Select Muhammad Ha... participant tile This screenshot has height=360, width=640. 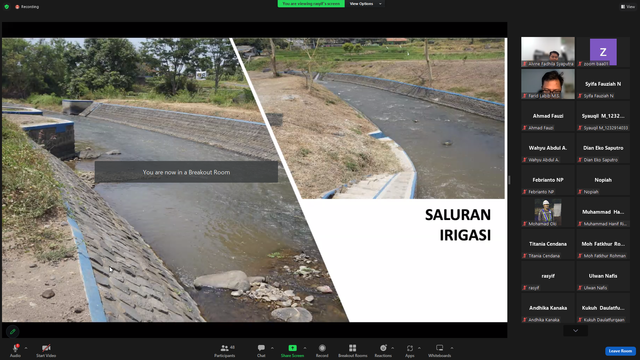[603, 212]
